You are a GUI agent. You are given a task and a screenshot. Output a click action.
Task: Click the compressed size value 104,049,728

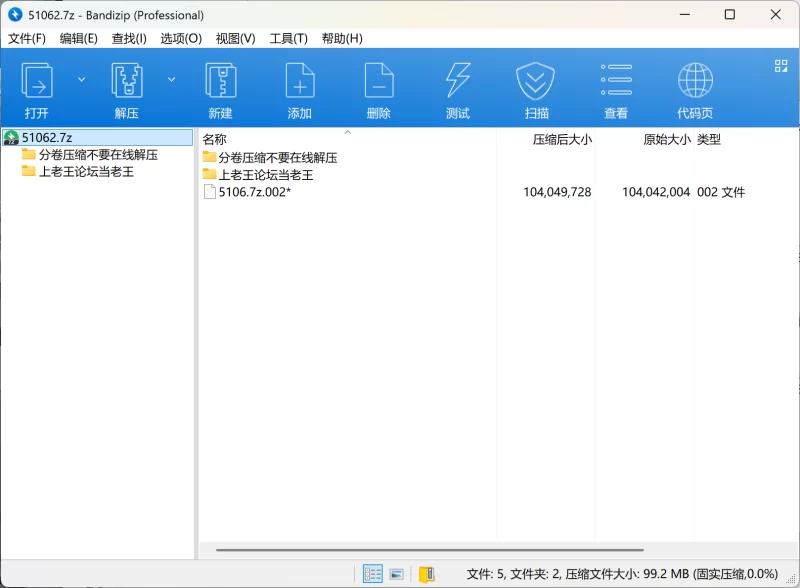point(557,192)
